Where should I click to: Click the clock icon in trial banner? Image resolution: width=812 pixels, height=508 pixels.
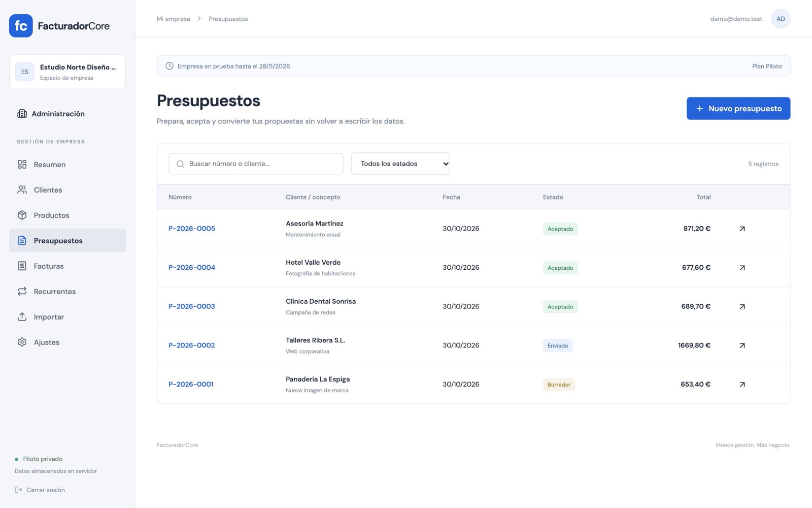pos(170,66)
